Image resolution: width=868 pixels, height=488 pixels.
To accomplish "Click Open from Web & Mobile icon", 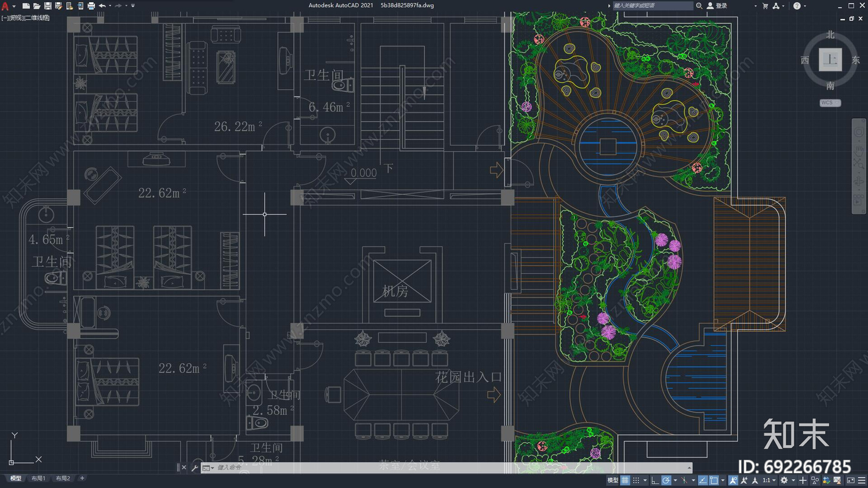I will 69,5.
